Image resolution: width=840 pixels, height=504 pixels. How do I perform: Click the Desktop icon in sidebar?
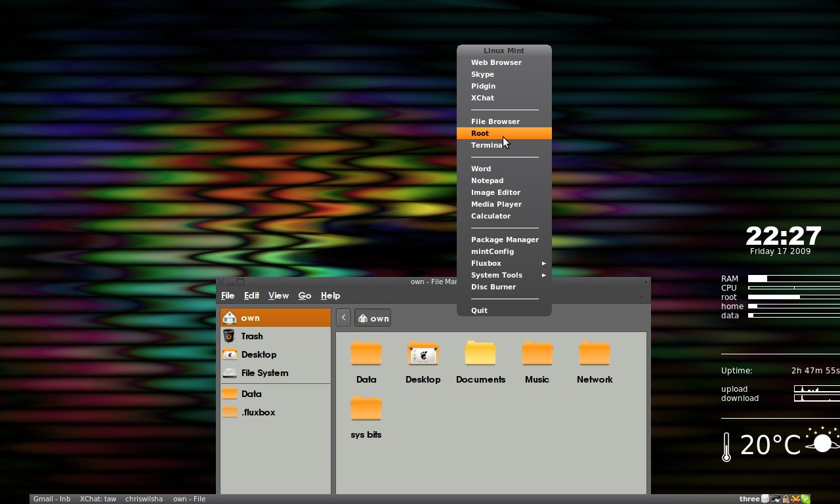tap(230, 354)
